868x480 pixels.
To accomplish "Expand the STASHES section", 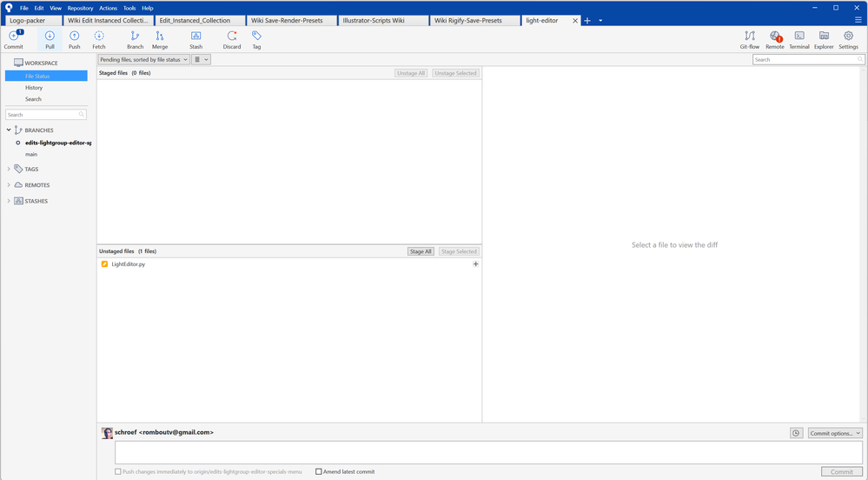I will point(9,201).
